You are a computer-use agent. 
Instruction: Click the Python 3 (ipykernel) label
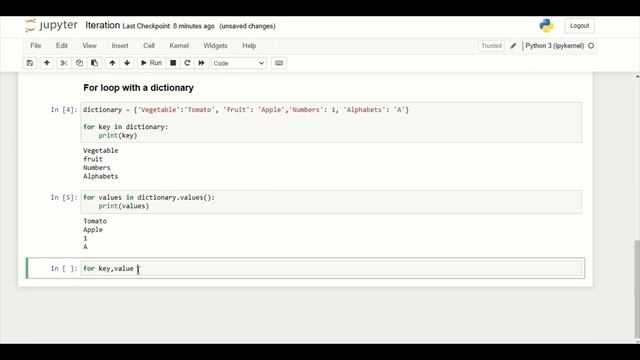[554, 46]
